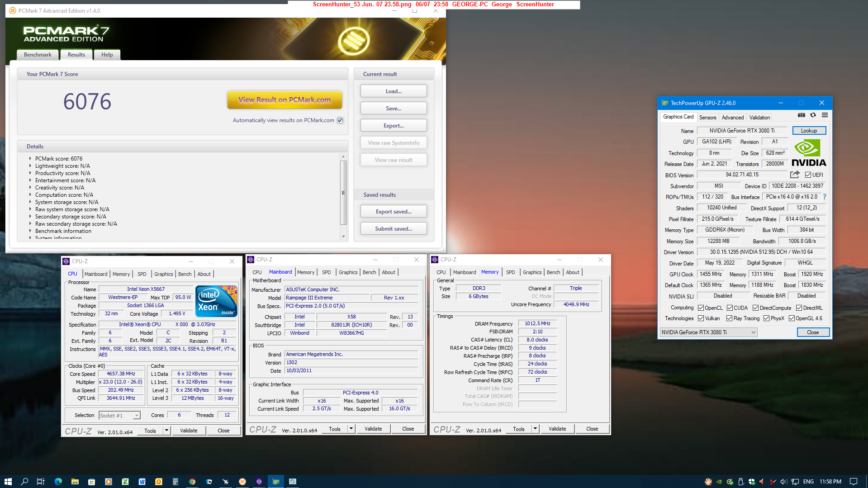Click View Result on PCMark.com button
Image resolution: width=868 pixels, height=488 pixels.
click(285, 100)
